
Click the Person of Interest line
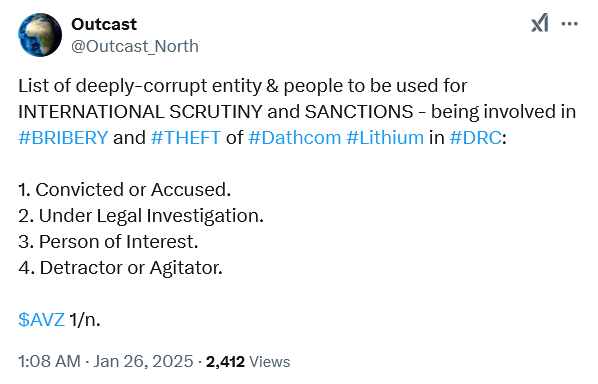click(108, 241)
